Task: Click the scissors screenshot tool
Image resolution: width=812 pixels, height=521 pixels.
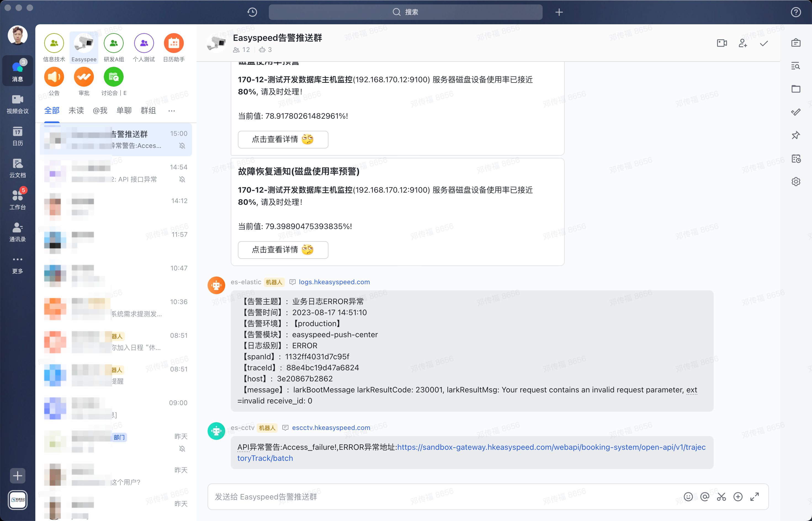Action: [721, 496]
